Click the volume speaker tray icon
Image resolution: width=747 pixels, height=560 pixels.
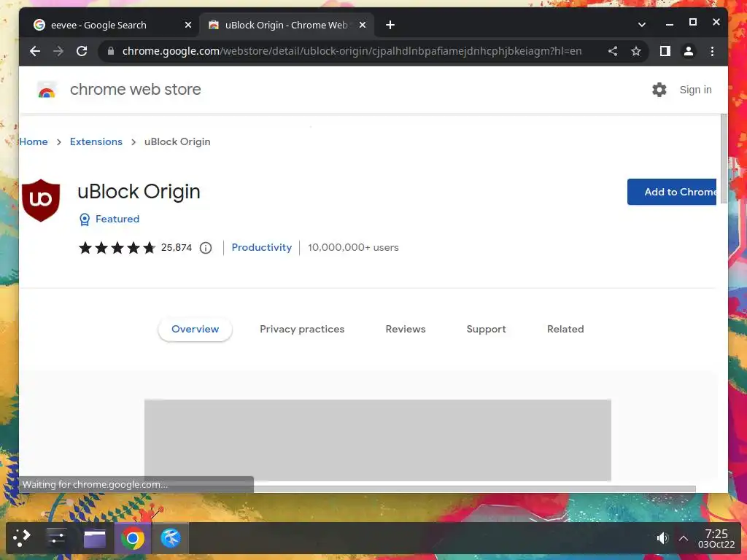(662, 539)
